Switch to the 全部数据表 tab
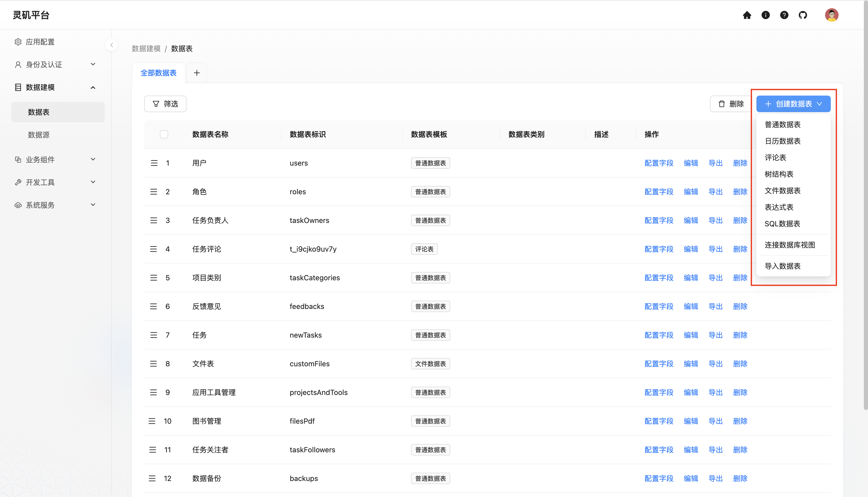This screenshot has height=497, width=868. tap(158, 73)
